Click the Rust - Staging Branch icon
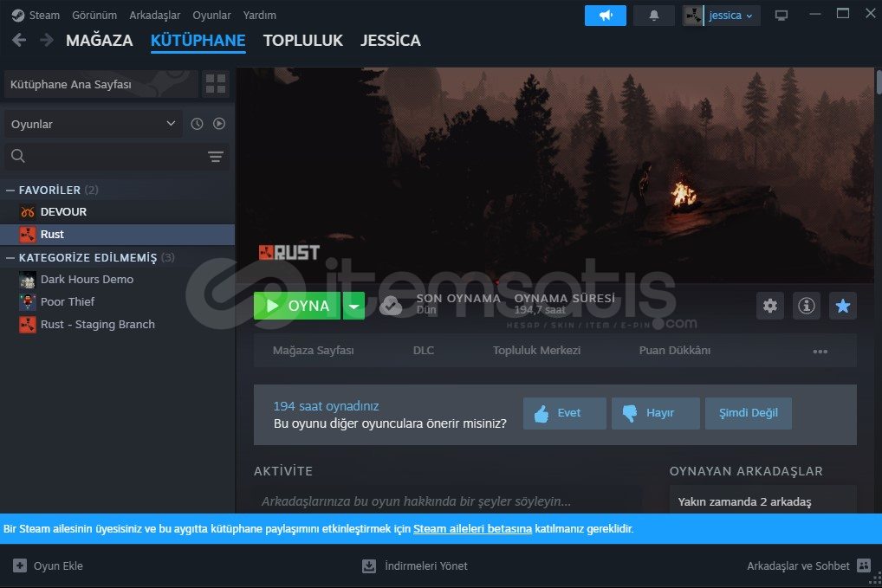Screen dimensions: 882x588 click(x=28, y=325)
